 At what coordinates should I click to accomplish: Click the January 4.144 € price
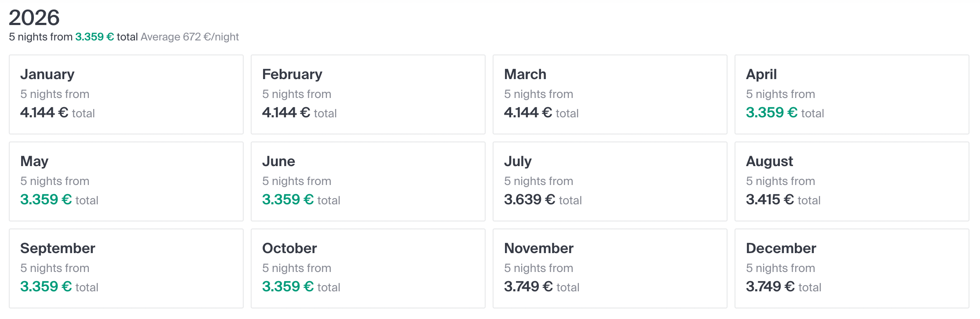click(x=44, y=112)
